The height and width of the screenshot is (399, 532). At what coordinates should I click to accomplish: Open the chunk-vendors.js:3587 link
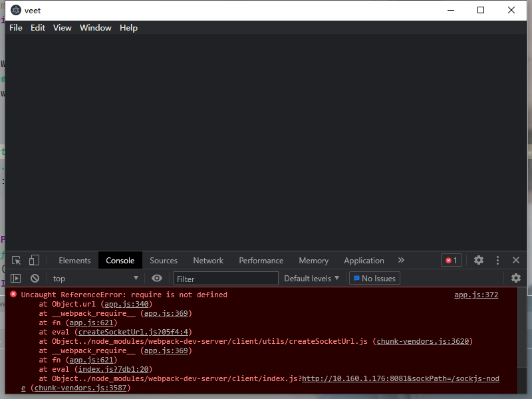click(x=80, y=388)
